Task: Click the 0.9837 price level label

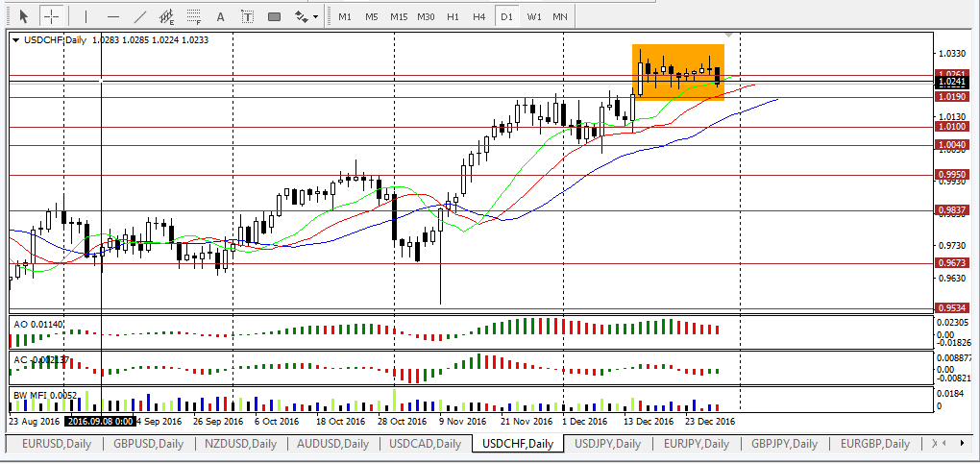Action: tap(952, 210)
